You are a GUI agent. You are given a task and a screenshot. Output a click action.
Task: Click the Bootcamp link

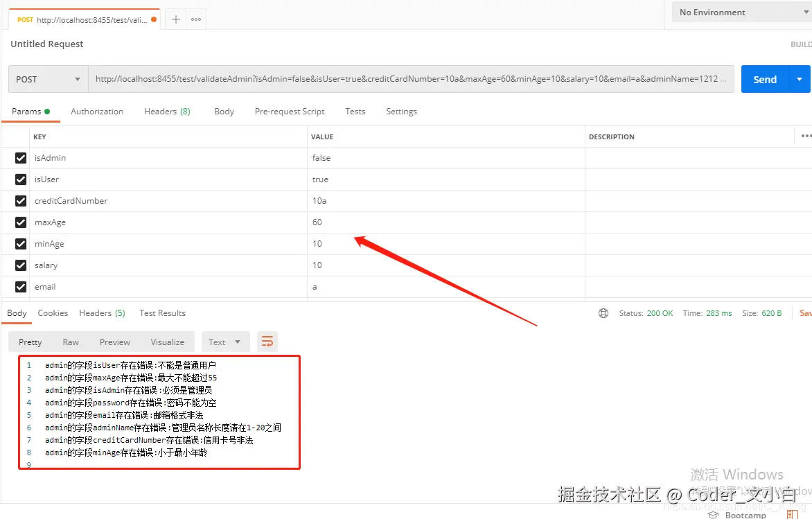(x=745, y=515)
